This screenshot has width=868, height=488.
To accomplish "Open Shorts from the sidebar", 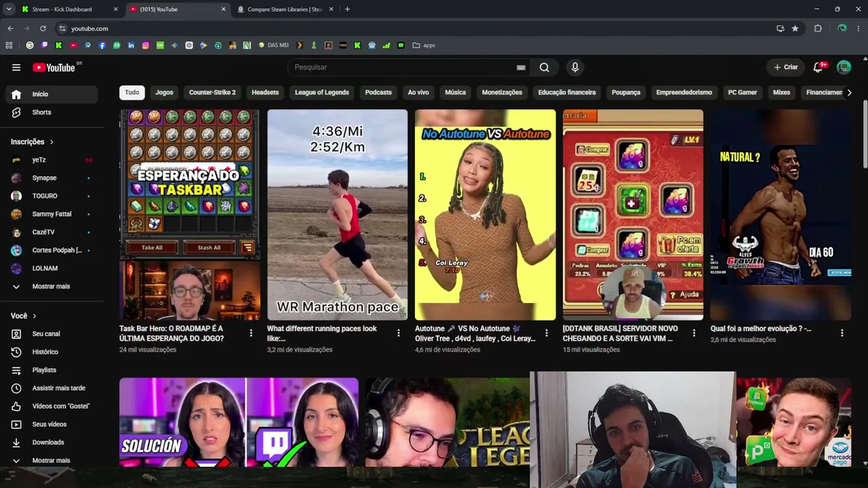I will pos(52,112).
